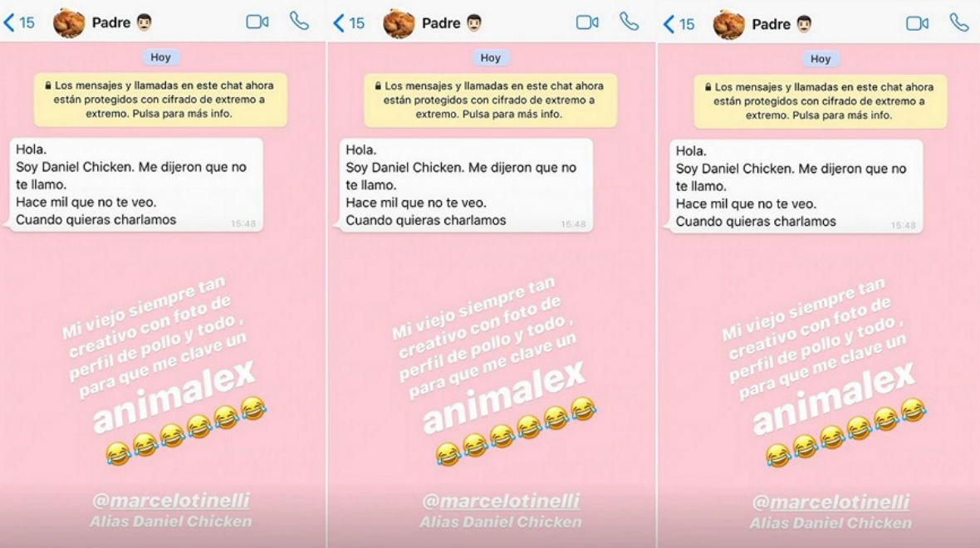Image resolution: width=980 pixels, height=548 pixels.
Task: Start a video call in the middle chat
Action: (587, 22)
